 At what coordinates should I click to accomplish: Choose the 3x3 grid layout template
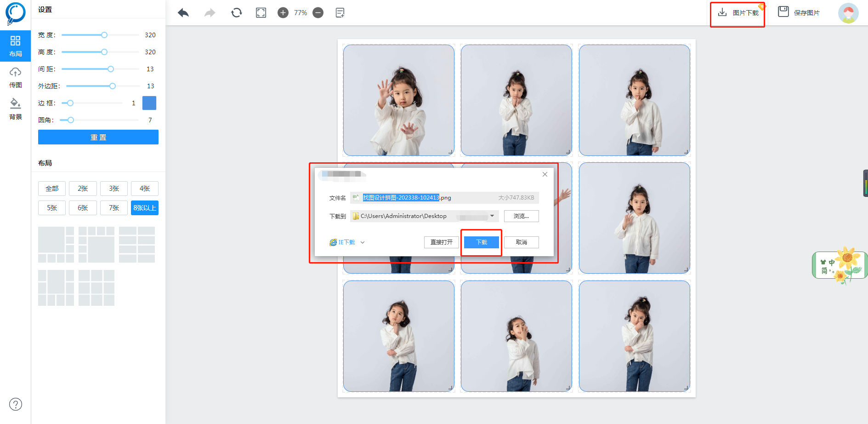coord(96,288)
